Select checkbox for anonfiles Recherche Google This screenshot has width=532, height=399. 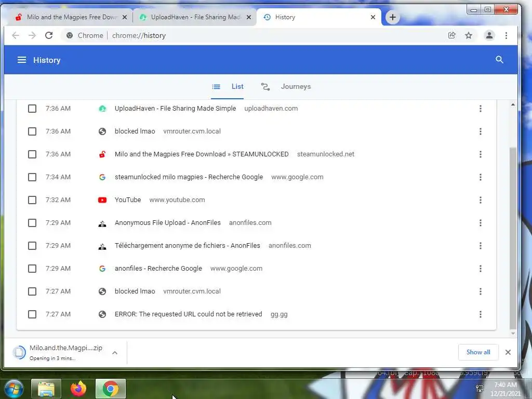click(x=32, y=269)
